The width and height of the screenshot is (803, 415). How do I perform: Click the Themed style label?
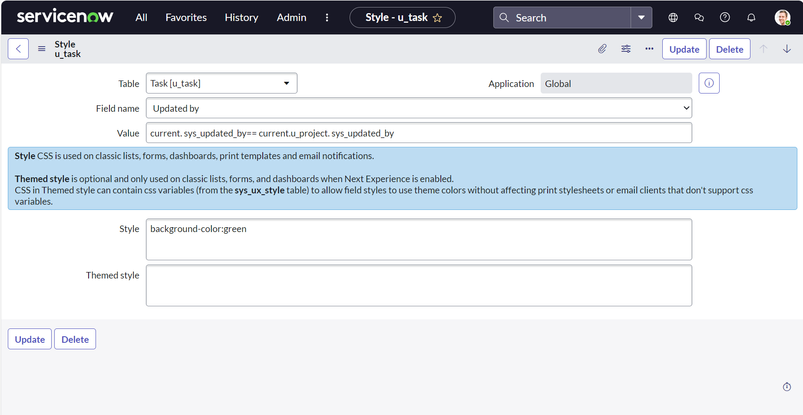click(112, 275)
